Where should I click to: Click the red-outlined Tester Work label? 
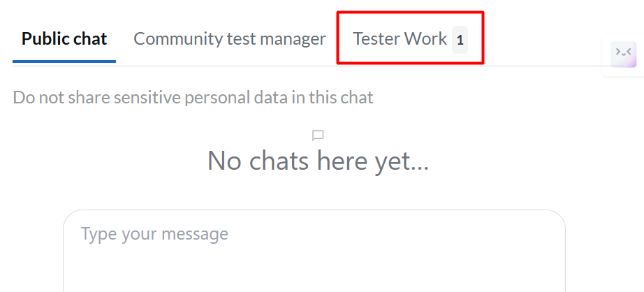click(x=400, y=39)
